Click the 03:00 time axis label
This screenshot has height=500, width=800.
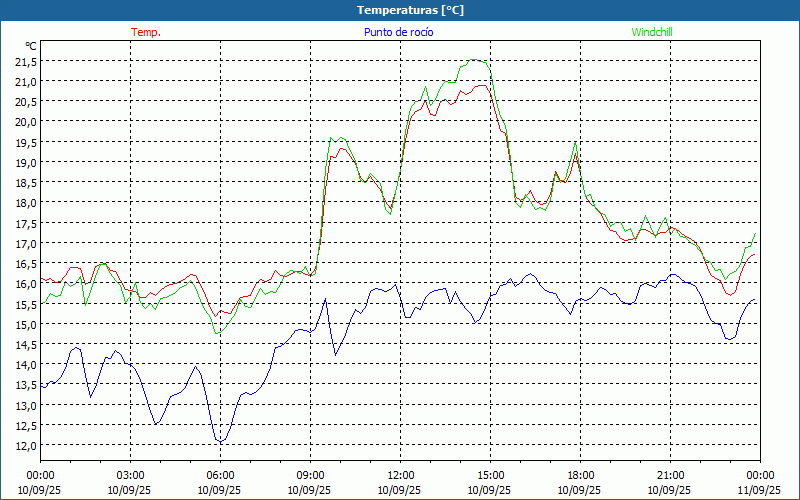(130, 475)
